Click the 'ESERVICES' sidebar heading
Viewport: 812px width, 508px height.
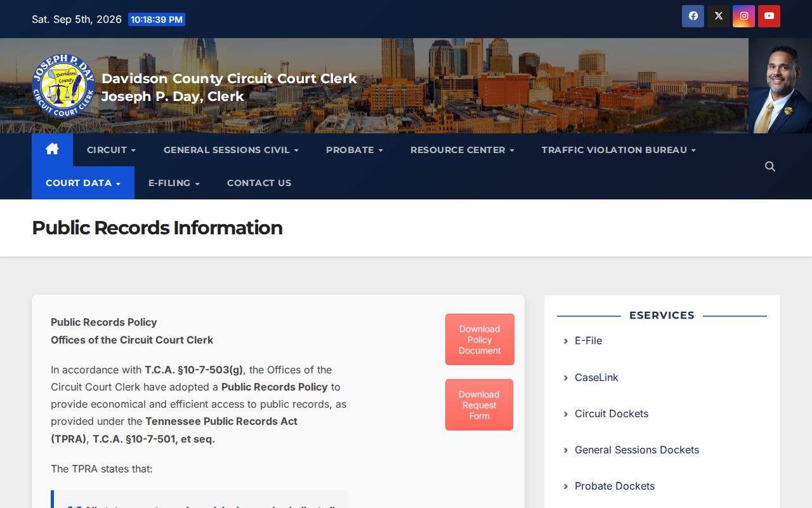(662, 316)
